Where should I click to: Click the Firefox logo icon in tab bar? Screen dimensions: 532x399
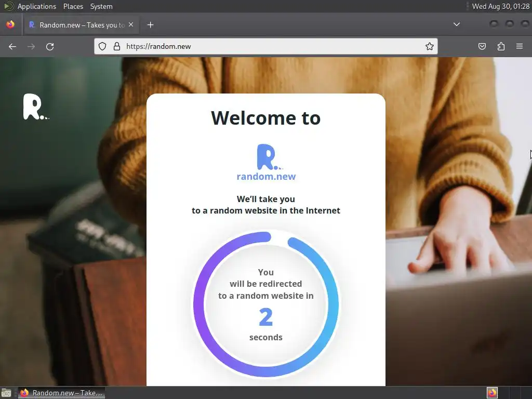(x=10, y=24)
